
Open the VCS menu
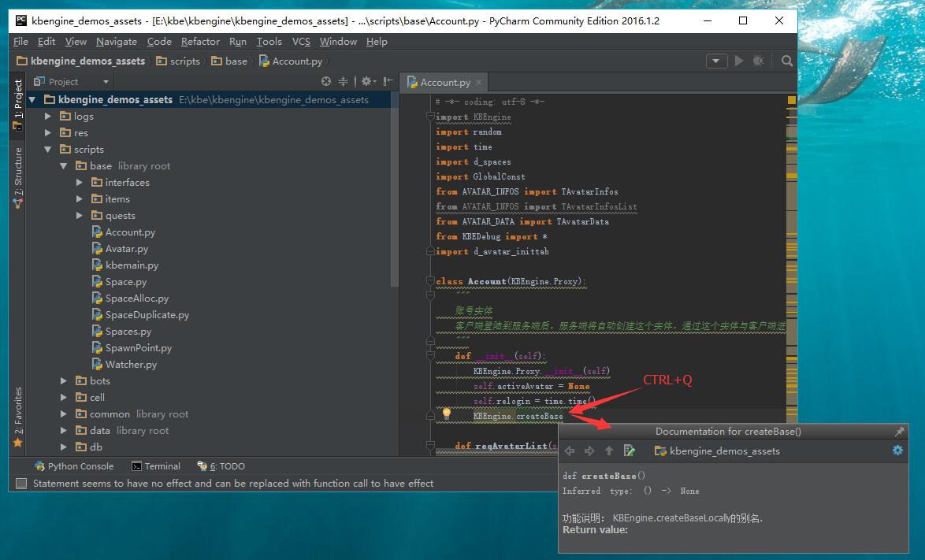click(301, 41)
